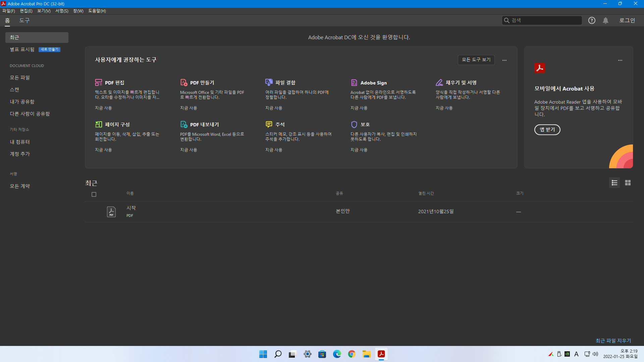Open the Adobe Sign tool icon
The width and height of the screenshot is (644, 362).
(x=354, y=82)
